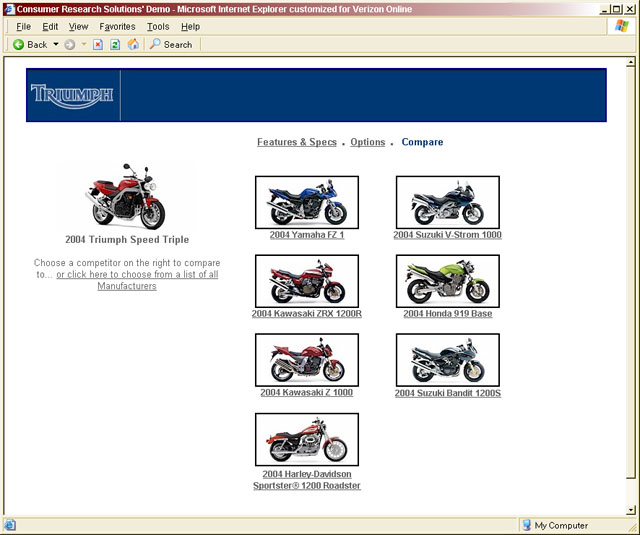Open the File menu
The image size is (640, 535).
coord(23,27)
